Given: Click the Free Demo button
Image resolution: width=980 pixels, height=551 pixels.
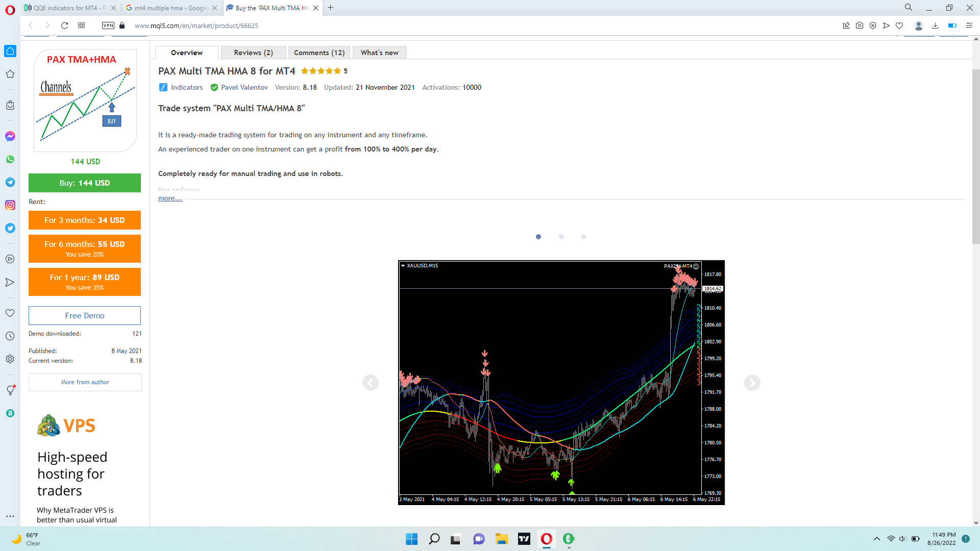Looking at the screenshot, I should [x=85, y=316].
